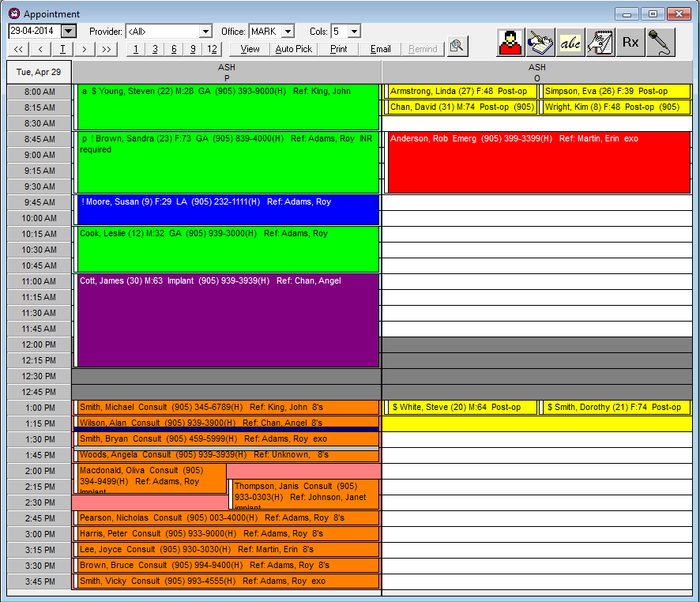This screenshot has height=602, width=700.
Task: Click the app icon in title bar
Action: pos(14,14)
